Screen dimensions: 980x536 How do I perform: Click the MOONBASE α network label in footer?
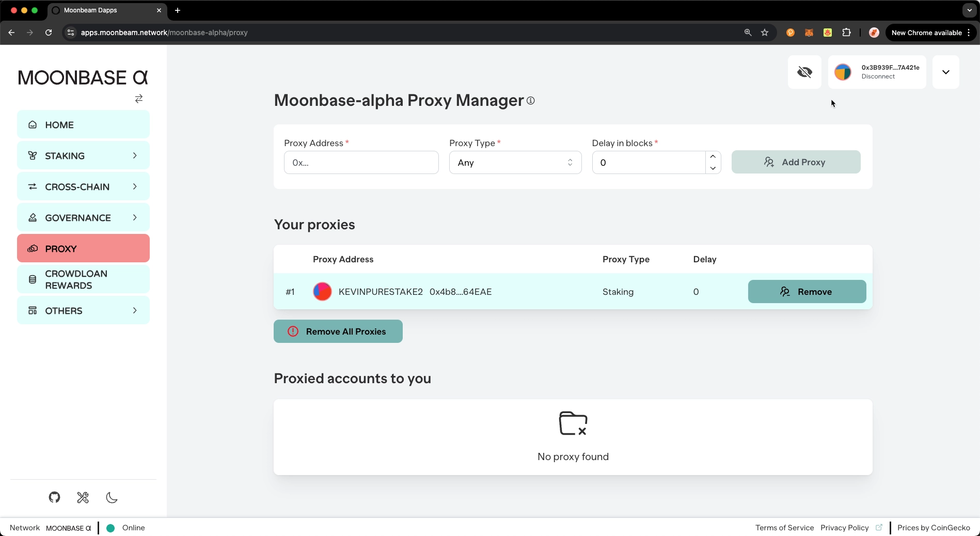pos(68,528)
